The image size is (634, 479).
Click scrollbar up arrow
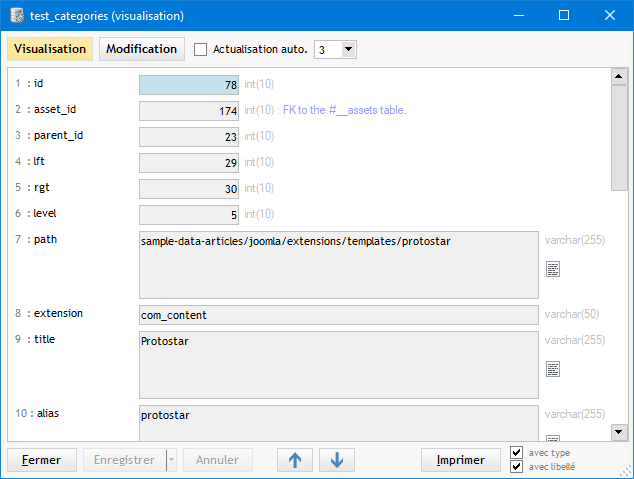[x=619, y=76]
